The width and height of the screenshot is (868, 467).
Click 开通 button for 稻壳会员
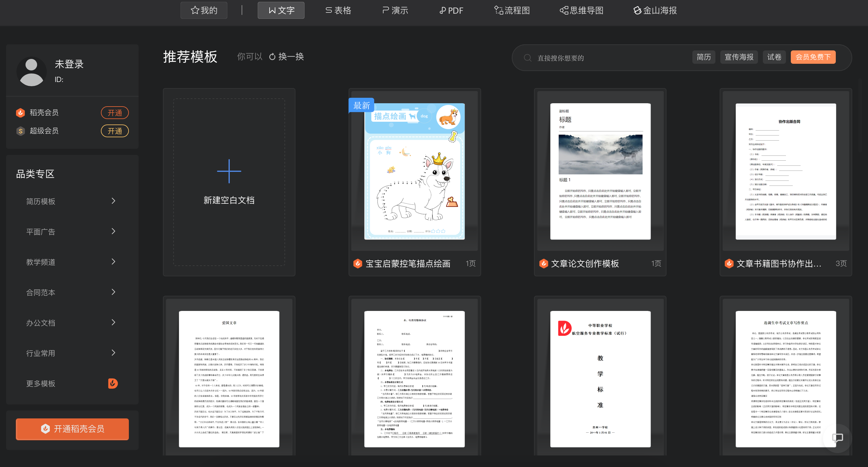pyautogui.click(x=115, y=113)
